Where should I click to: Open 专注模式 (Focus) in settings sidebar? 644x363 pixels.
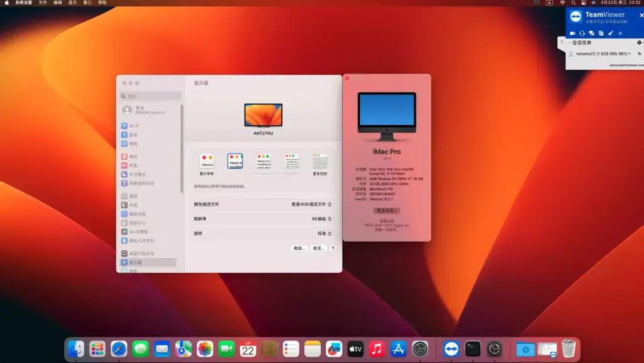point(133,174)
